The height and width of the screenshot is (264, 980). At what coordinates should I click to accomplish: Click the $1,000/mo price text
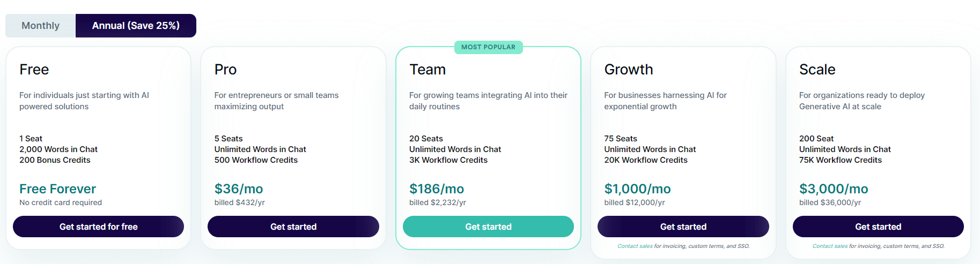coord(637,189)
